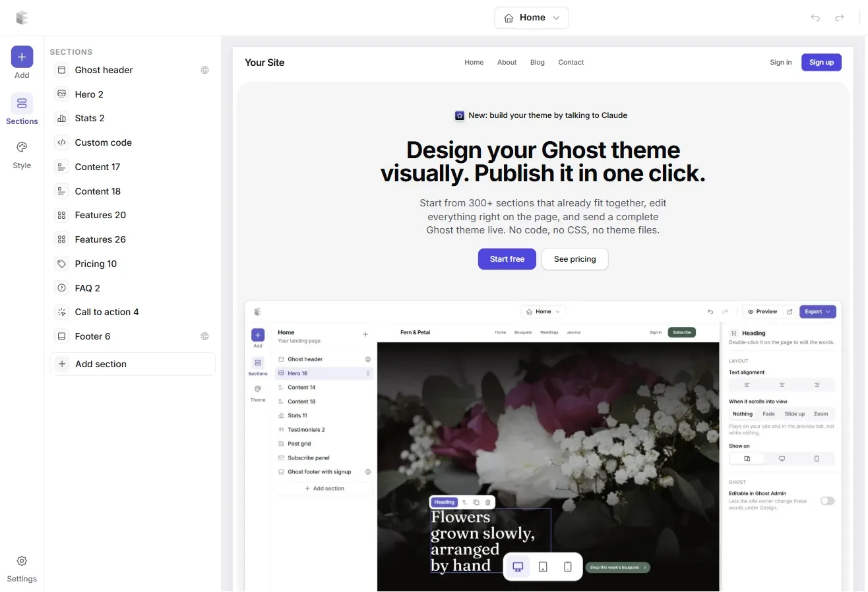Select the Call to action 4 section
The image size is (868, 592).
pyautogui.click(x=133, y=312)
